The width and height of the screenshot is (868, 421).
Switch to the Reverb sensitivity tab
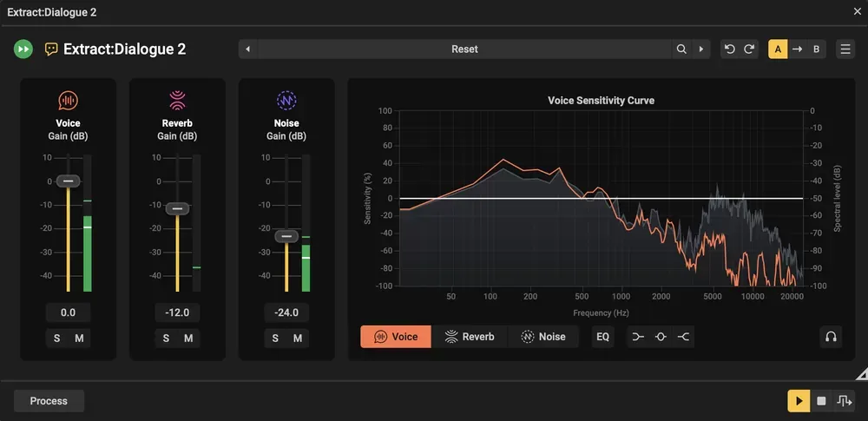tap(470, 337)
